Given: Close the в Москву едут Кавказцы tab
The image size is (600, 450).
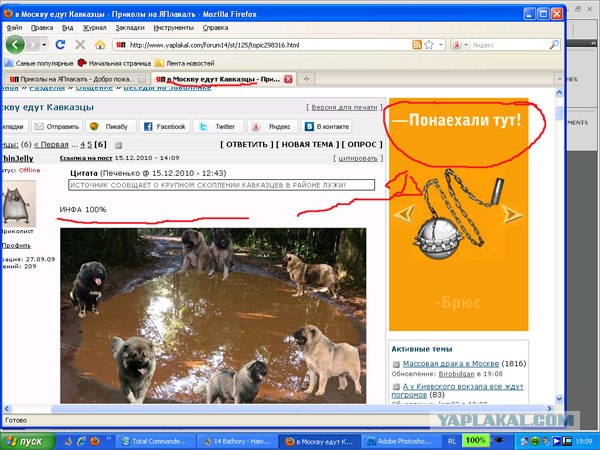Looking at the screenshot, I should click(x=288, y=79).
